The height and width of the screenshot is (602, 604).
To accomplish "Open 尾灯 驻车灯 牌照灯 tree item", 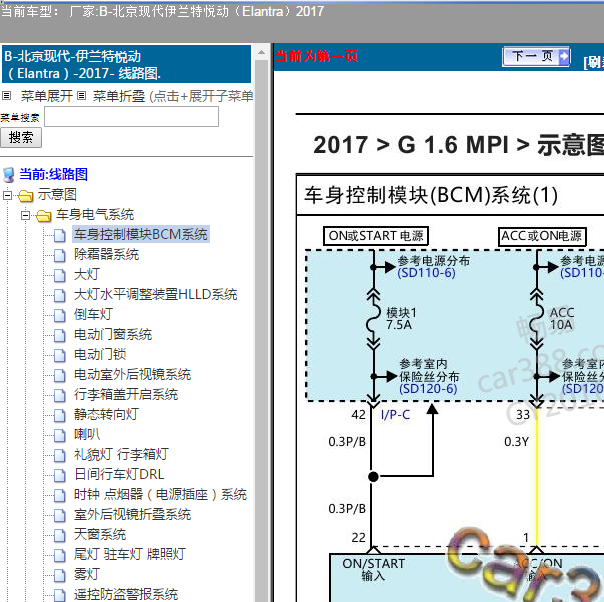I will (x=130, y=555).
